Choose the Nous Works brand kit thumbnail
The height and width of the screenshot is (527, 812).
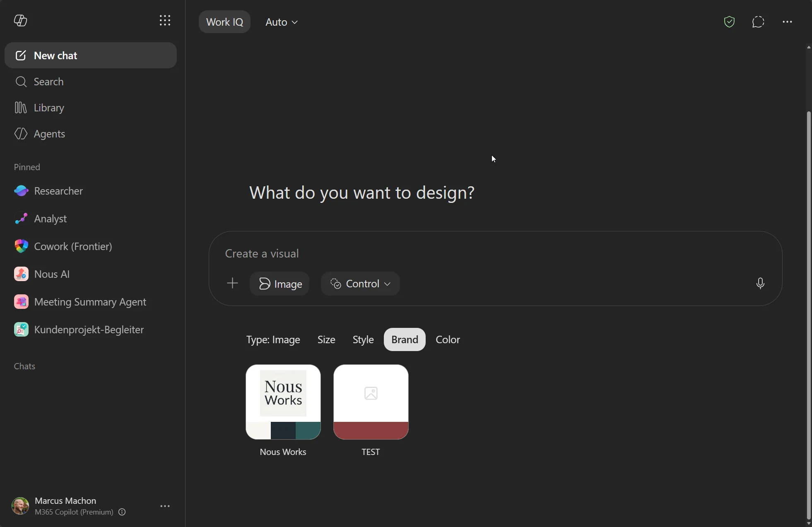coord(283,402)
